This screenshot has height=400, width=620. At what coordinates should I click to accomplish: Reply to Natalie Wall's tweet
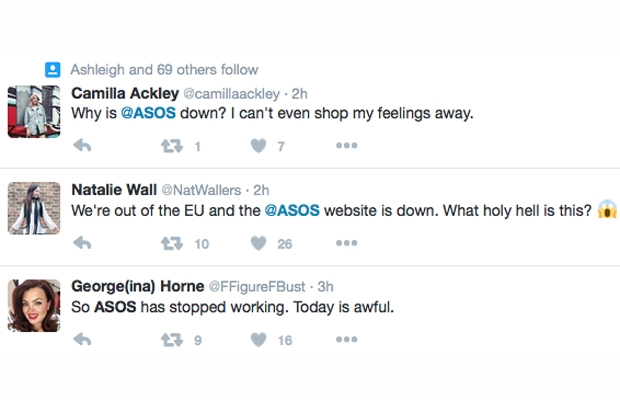pos(83,243)
